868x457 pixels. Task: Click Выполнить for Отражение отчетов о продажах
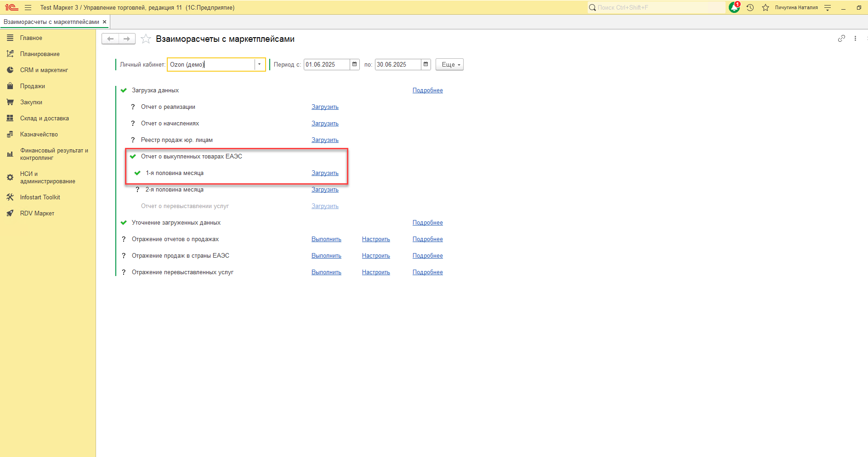326,239
